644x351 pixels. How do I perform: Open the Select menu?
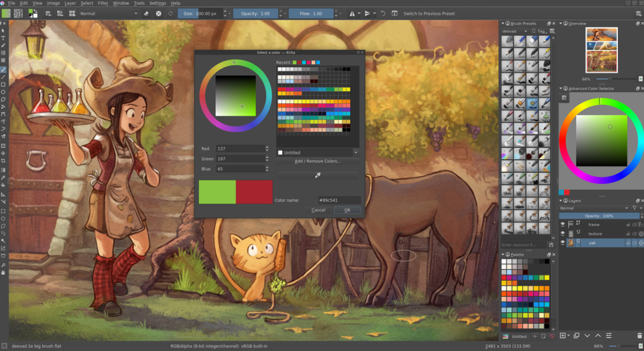[86, 3]
